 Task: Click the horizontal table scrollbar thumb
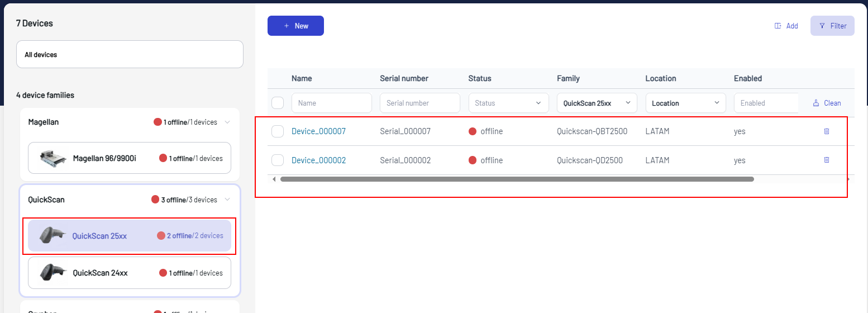(517, 179)
